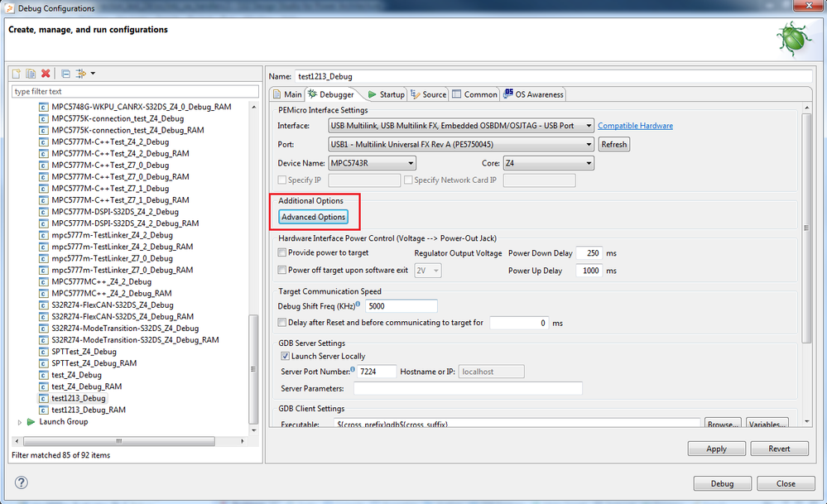Select S32R274-ModeTransition-S32DS_Z4_Debug_RAM configuration
This screenshot has height=504, width=827.
pos(135,340)
